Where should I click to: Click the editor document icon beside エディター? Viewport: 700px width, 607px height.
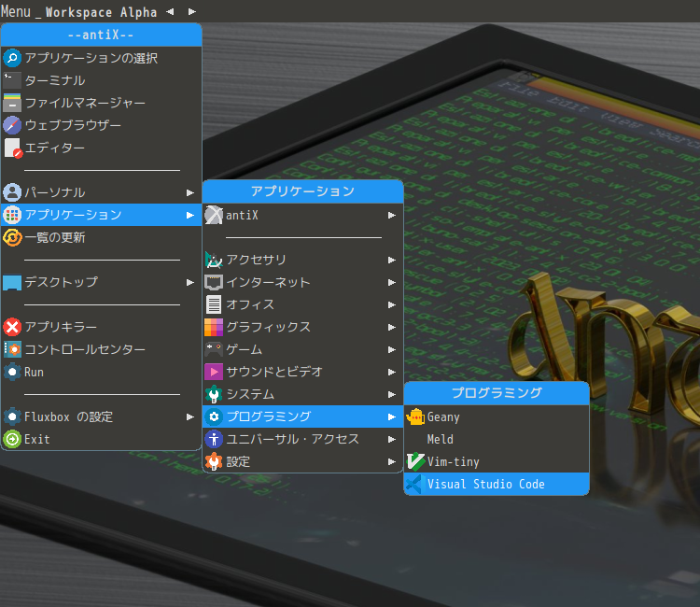[12, 148]
